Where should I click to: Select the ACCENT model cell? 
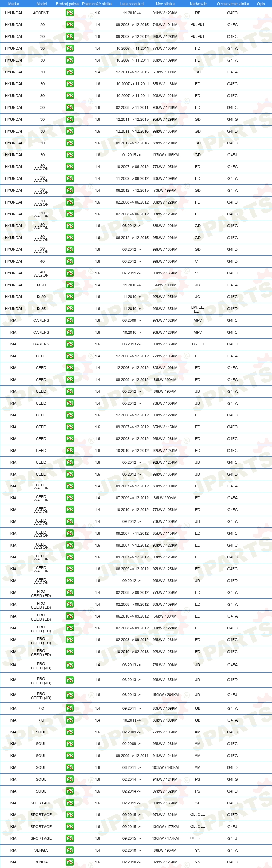pos(41,13)
